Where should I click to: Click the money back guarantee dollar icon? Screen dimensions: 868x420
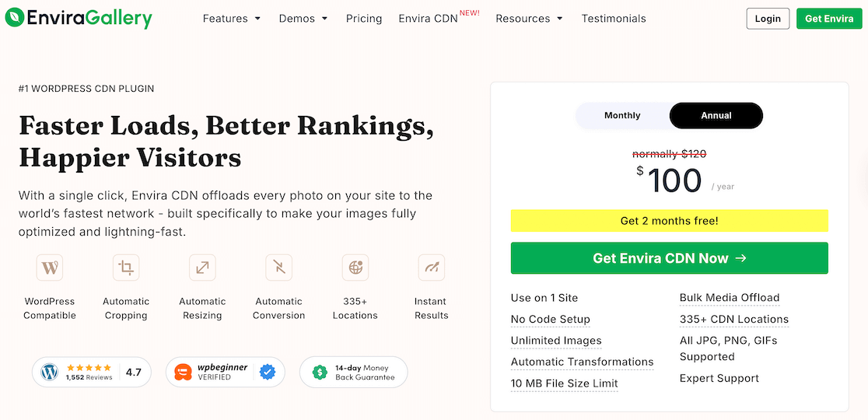tap(319, 372)
